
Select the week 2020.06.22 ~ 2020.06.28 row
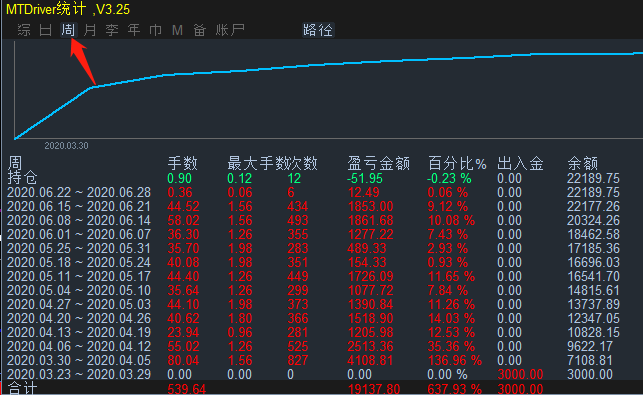[313, 192]
